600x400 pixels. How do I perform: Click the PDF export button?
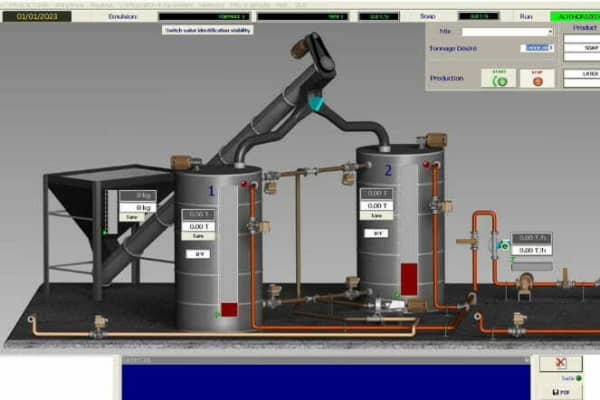pos(561,393)
